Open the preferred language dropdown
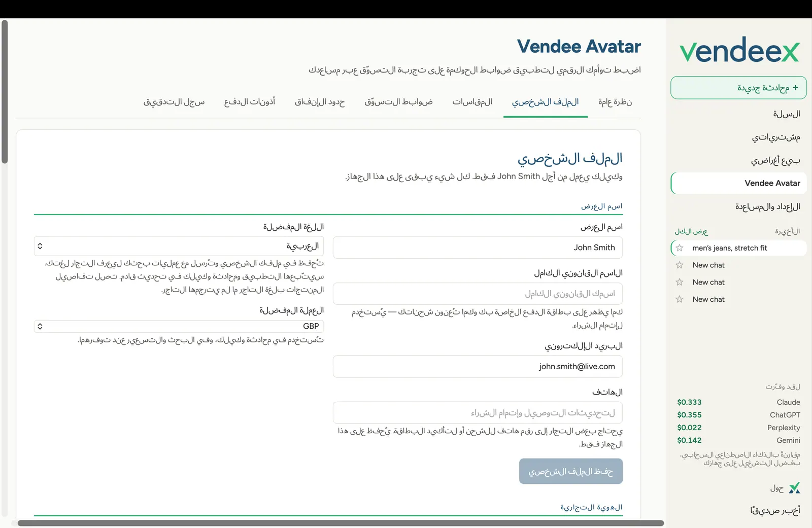Screen dimensions: 812x528 pos(179,246)
